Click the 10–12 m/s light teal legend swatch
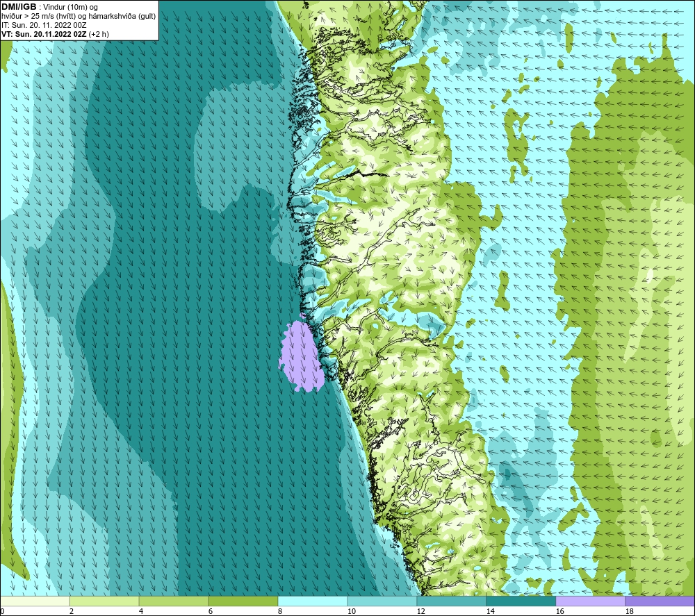The height and width of the screenshot is (616, 695). [382, 601]
